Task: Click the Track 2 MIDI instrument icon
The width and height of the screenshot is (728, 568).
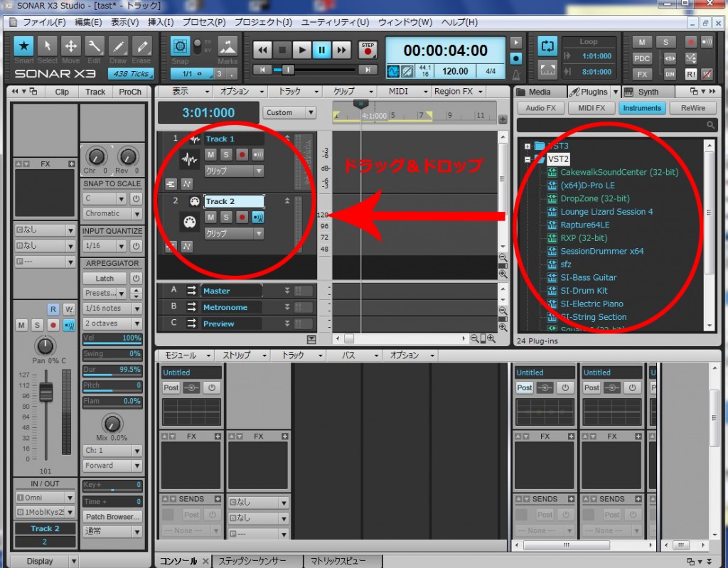Action: pos(189,222)
